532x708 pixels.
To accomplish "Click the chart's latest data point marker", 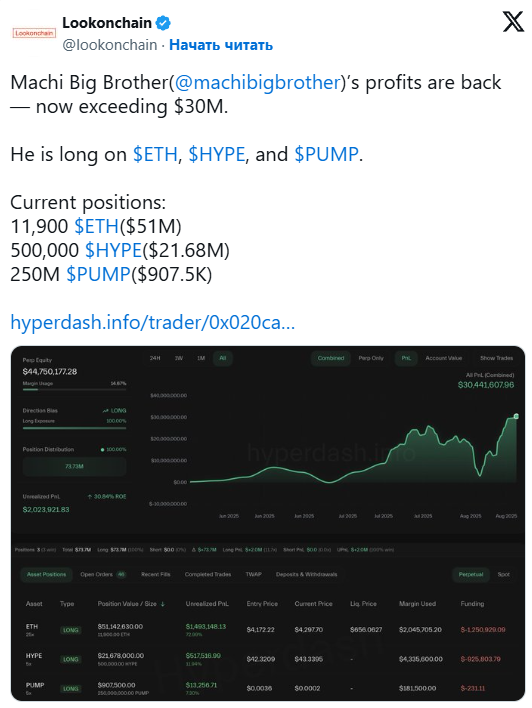I will [516, 416].
